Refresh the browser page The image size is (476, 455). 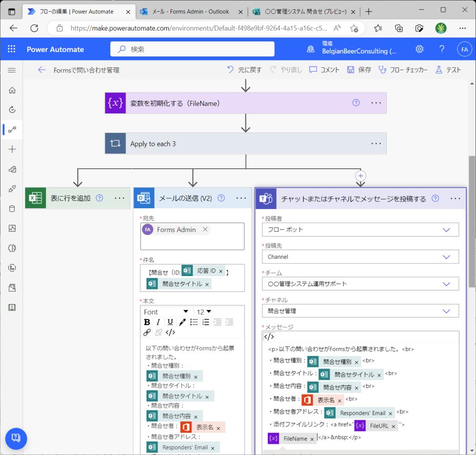pyautogui.click(x=34, y=28)
